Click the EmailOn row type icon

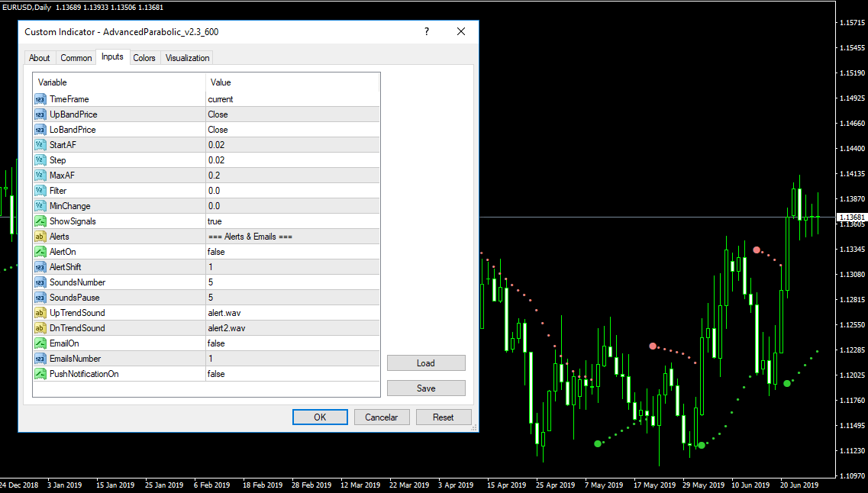(x=40, y=343)
